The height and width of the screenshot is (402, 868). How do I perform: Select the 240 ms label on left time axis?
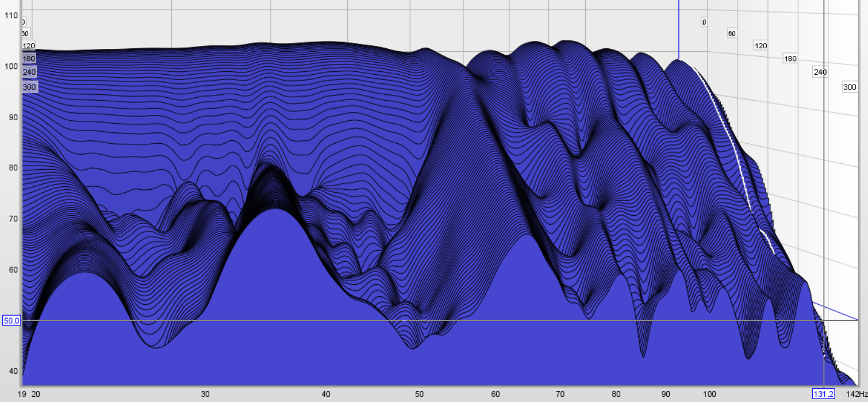click(29, 72)
